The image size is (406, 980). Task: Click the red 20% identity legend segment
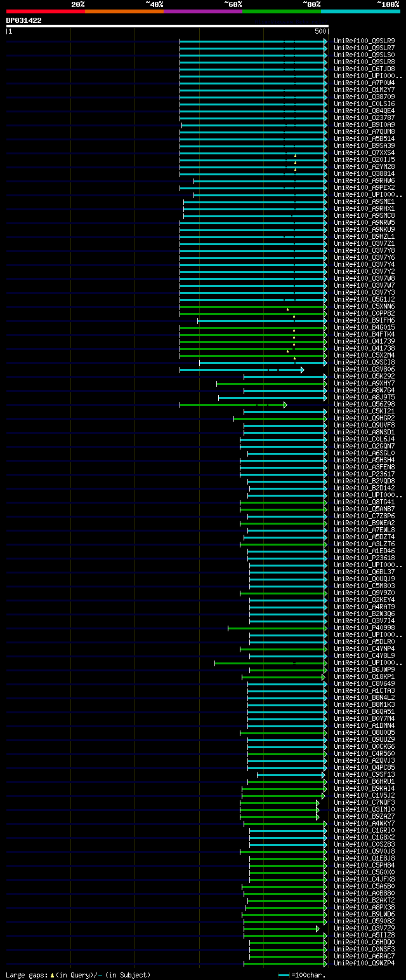click(46, 11)
